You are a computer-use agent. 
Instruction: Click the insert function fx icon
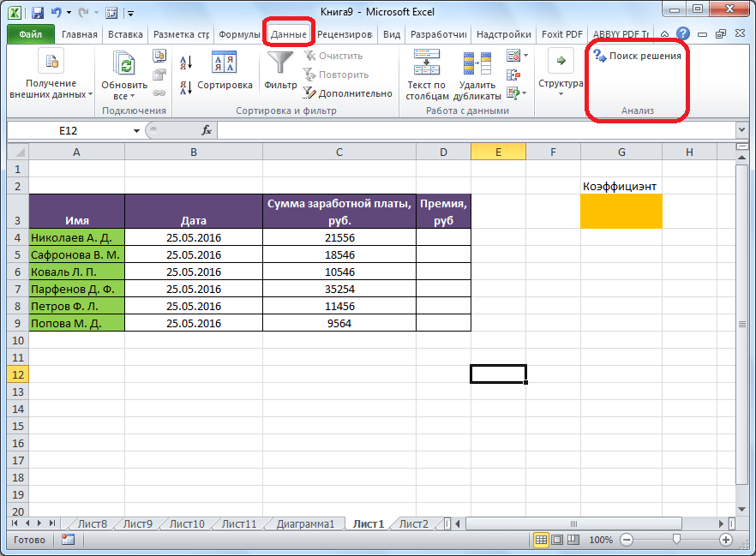click(207, 130)
